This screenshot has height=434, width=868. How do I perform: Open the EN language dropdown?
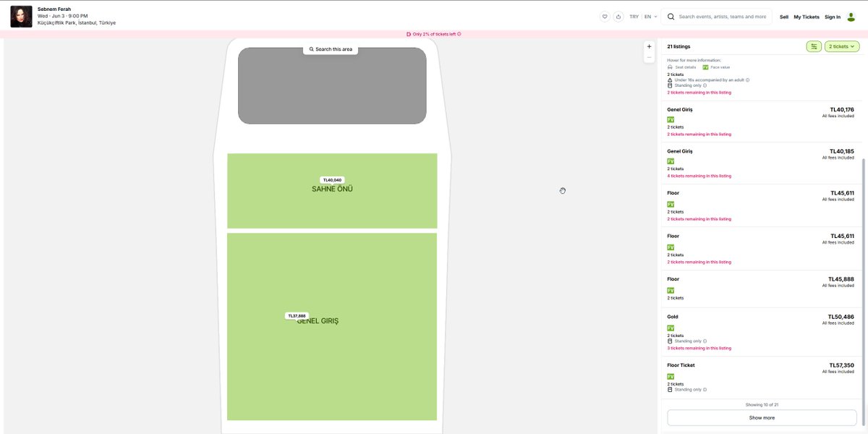pos(651,17)
